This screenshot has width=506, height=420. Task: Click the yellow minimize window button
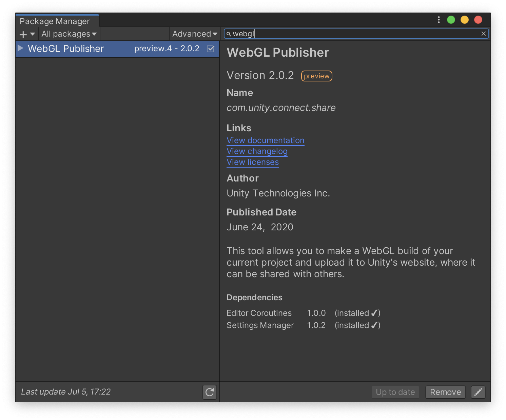[x=465, y=20]
